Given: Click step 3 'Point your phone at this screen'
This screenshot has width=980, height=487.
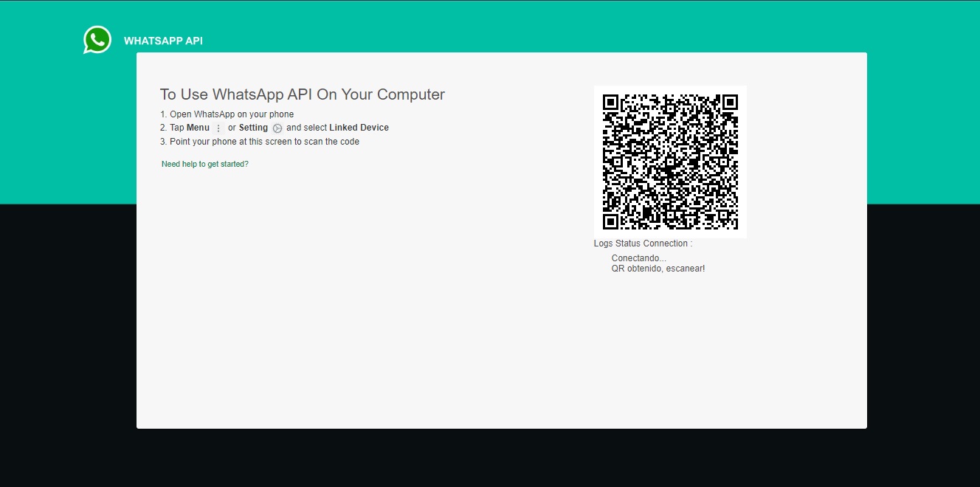Looking at the screenshot, I should point(260,142).
